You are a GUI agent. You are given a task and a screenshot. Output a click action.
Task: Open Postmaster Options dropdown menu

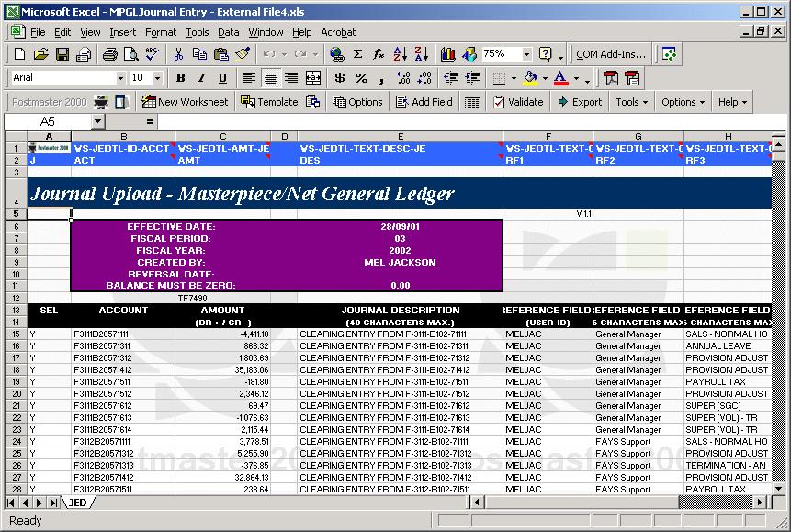click(x=683, y=102)
